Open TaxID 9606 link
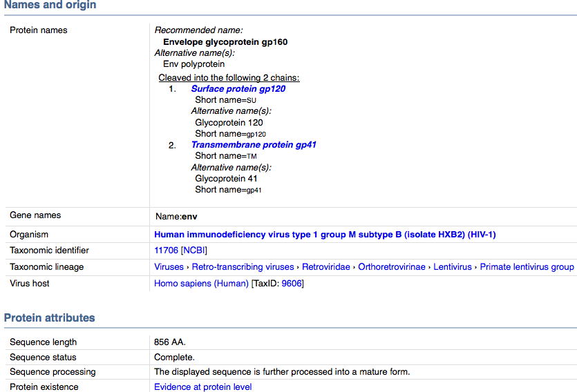577x392 pixels. pos(291,284)
